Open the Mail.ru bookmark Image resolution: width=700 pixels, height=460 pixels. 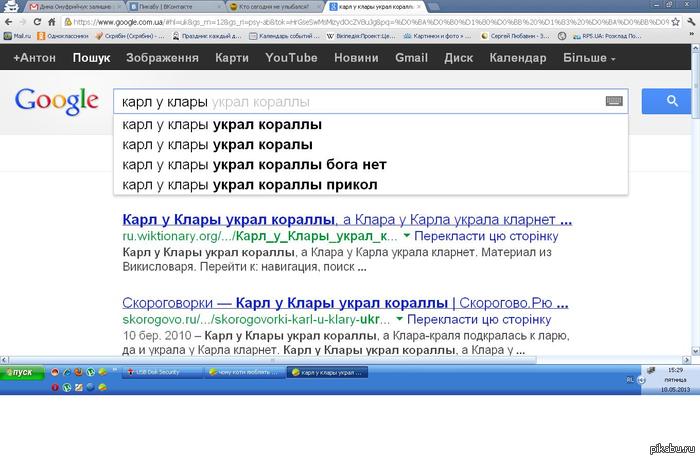click(x=20, y=35)
